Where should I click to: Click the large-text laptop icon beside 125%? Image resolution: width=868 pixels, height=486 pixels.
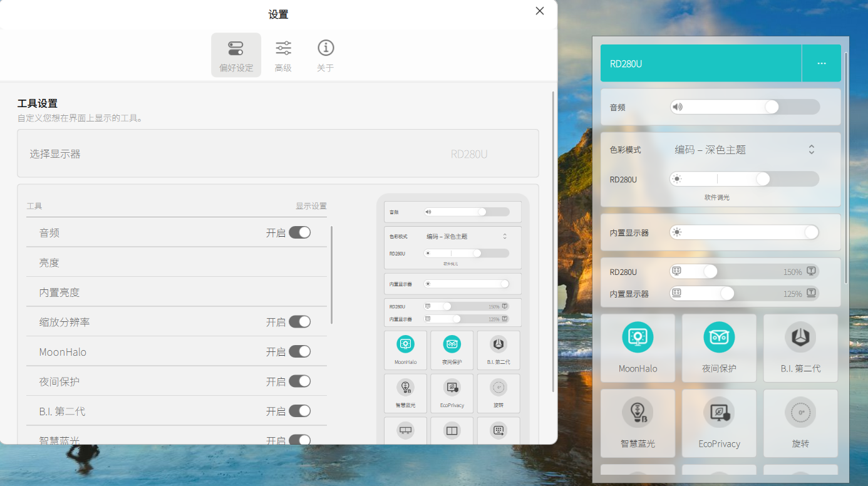(x=811, y=293)
